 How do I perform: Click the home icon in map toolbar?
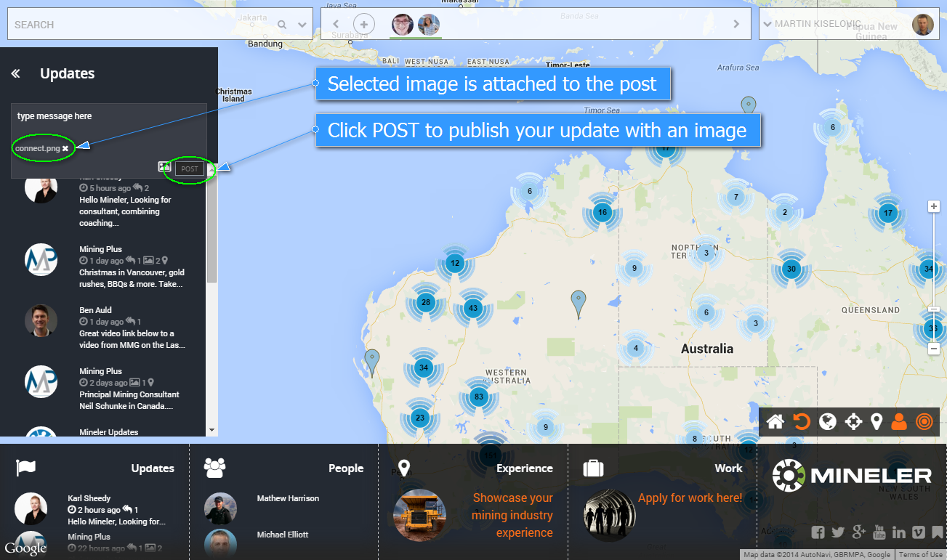click(x=775, y=421)
